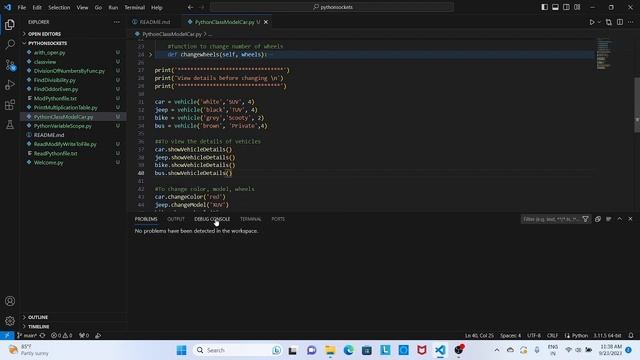Open the Terminal menu

(x=135, y=7)
